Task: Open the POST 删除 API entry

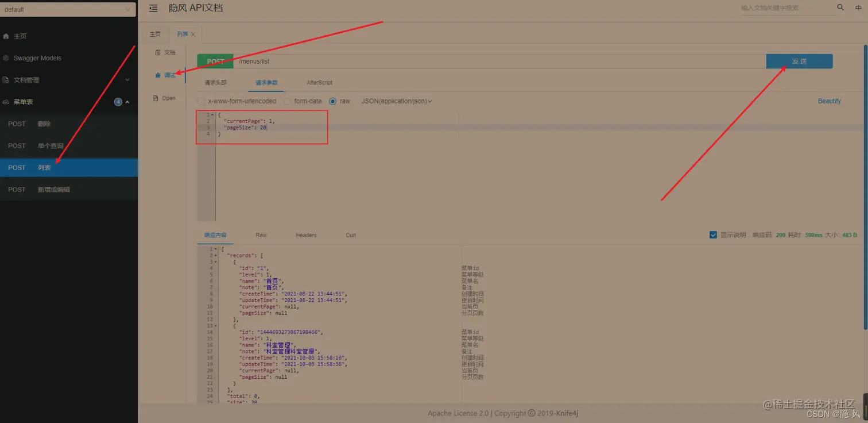Action: point(69,124)
